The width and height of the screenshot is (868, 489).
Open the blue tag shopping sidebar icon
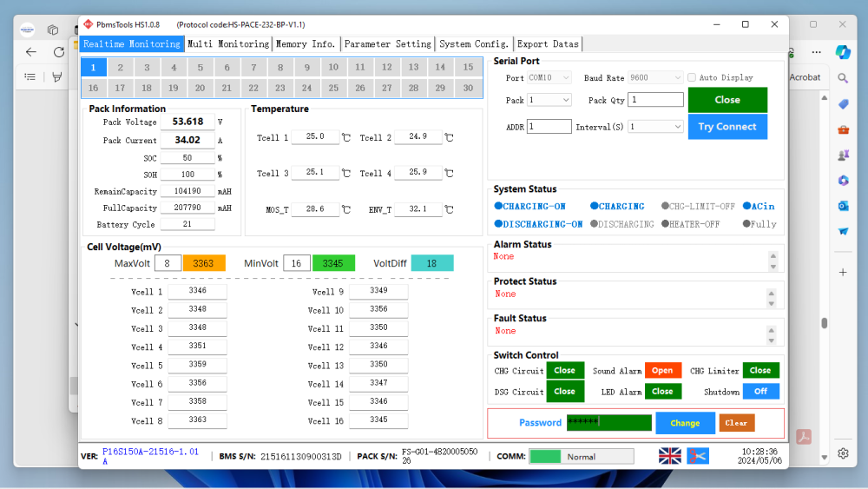point(843,104)
